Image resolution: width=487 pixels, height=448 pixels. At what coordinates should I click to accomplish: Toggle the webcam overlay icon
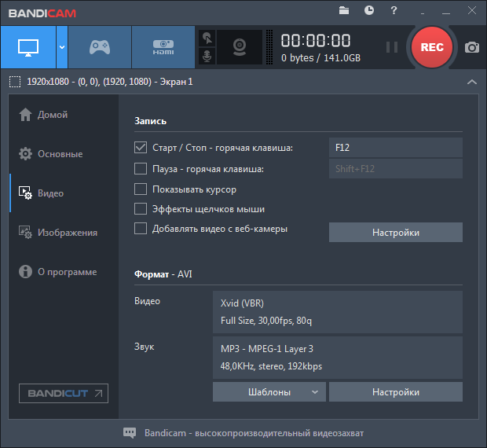[x=239, y=47]
